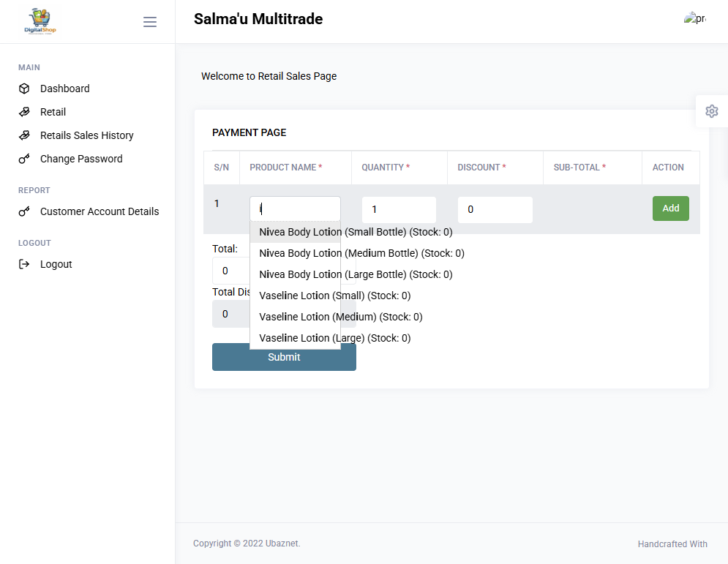Click the Salma'u Multitrade title
This screenshot has width=728, height=564.
258,19
